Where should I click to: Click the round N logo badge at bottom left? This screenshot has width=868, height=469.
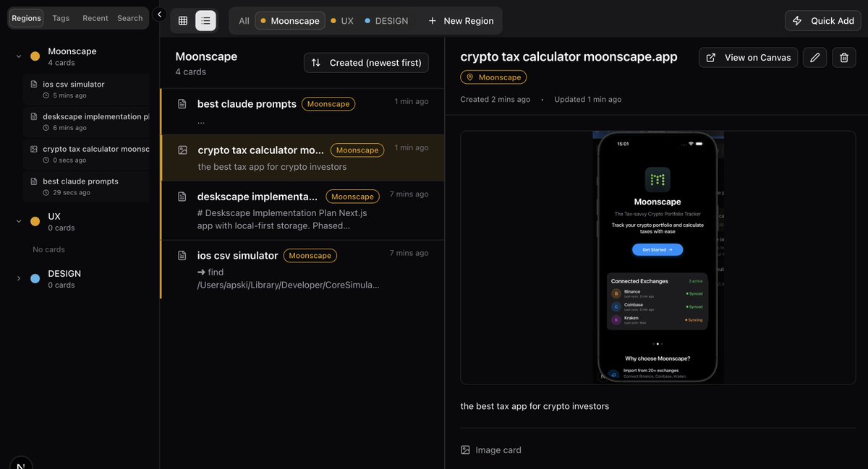click(21, 465)
